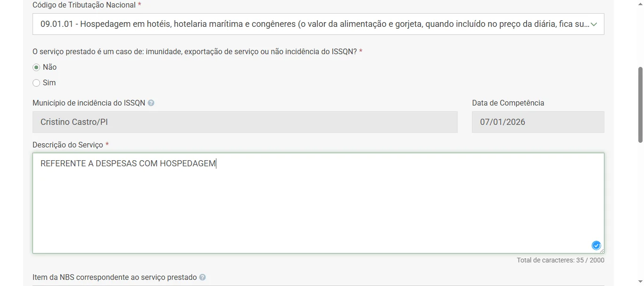Viewport: 644px width, 286px height.
Task: Click the "Item da NBS correspondente" label text
Action: pyautogui.click(x=115, y=278)
